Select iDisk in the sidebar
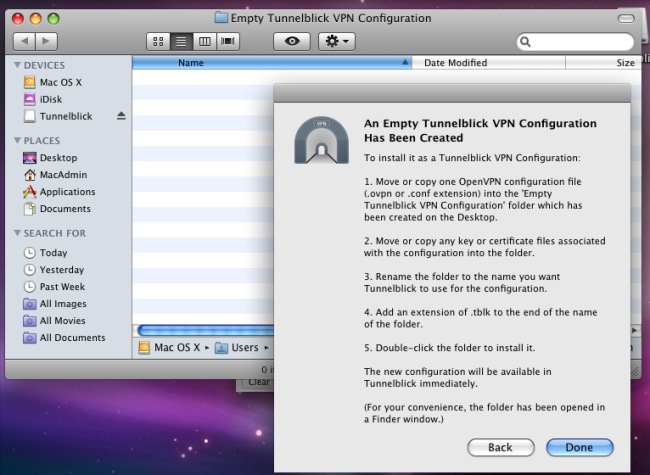The height and width of the screenshot is (475, 650). point(52,99)
